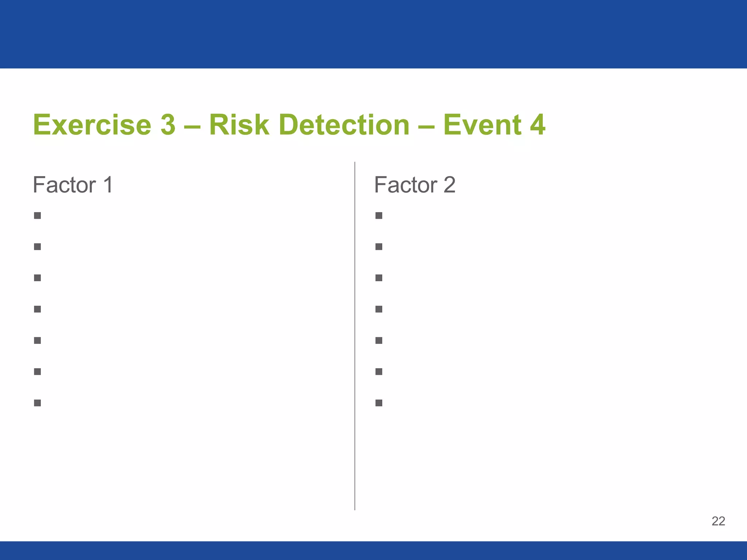Click the slide title 'Exercise 3 – Risk Detection – Event 4'
The image size is (747, 560).
point(289,125)
